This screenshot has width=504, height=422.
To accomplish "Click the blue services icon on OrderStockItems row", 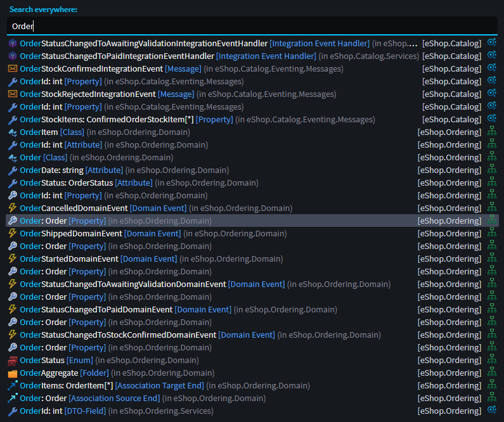I will point(491,120).
